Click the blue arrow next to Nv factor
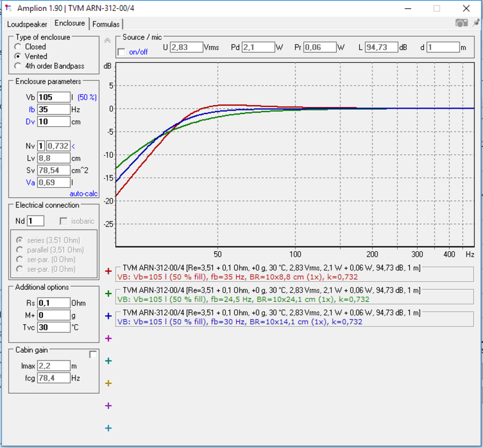This screenshot has height=448, width=483. coord(73,146)
